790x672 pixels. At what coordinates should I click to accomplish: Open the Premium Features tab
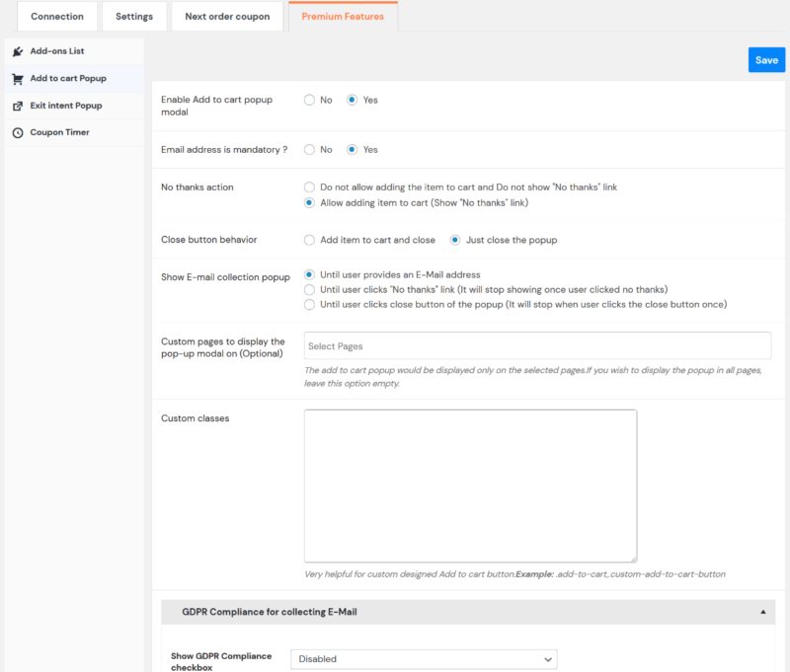[x=343, y=17]
